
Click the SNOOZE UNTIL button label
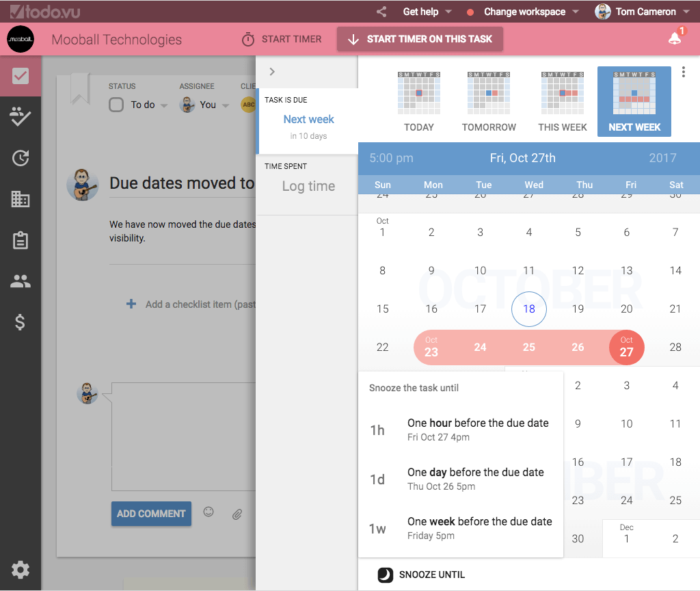coord(432,575)
